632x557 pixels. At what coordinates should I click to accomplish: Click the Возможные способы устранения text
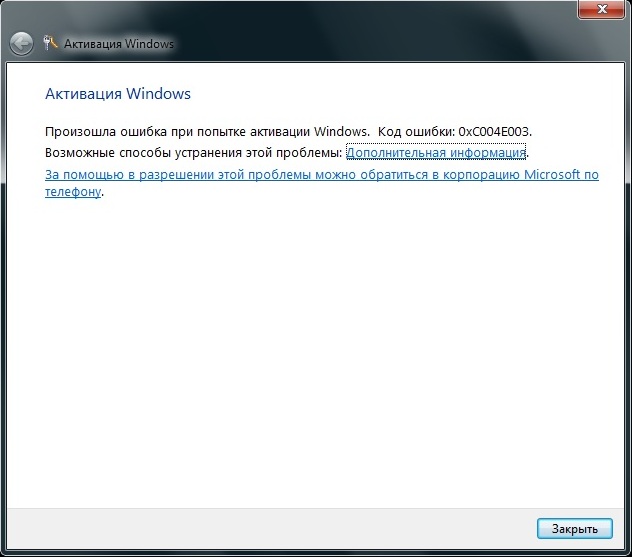click(x=144, y=153)
